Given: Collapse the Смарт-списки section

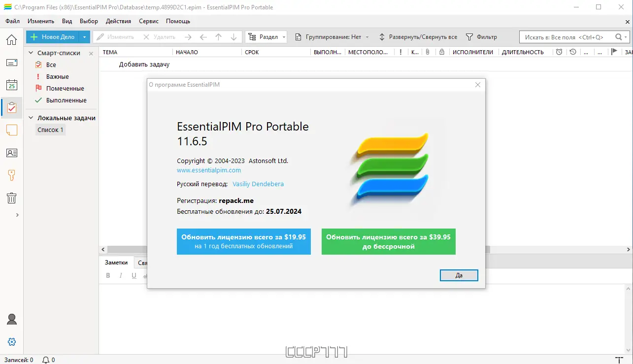Looking at the screenshot, I should (31, 53).
